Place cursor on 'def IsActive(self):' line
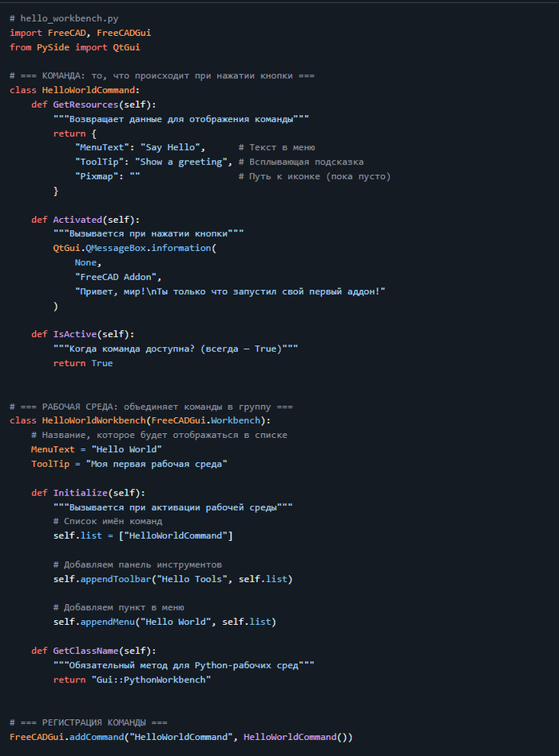559x756 pixels. click(x=82, y=334)
